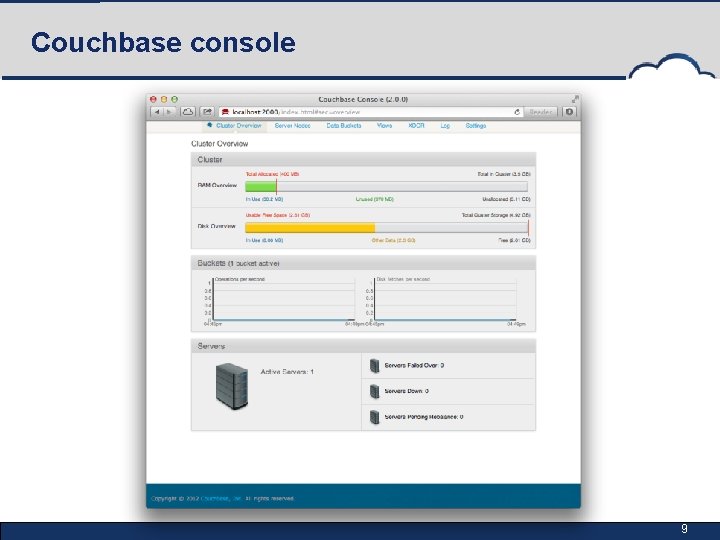Viewport: 720px width, 540px height.
Task: Click the localhost address field
Action: point(370,112)
